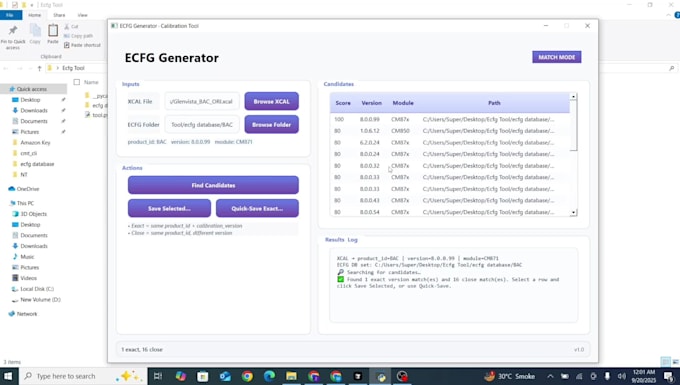Select This PC in Explorer sidebar
The image size is (680, 385).
tap(25, 203)
